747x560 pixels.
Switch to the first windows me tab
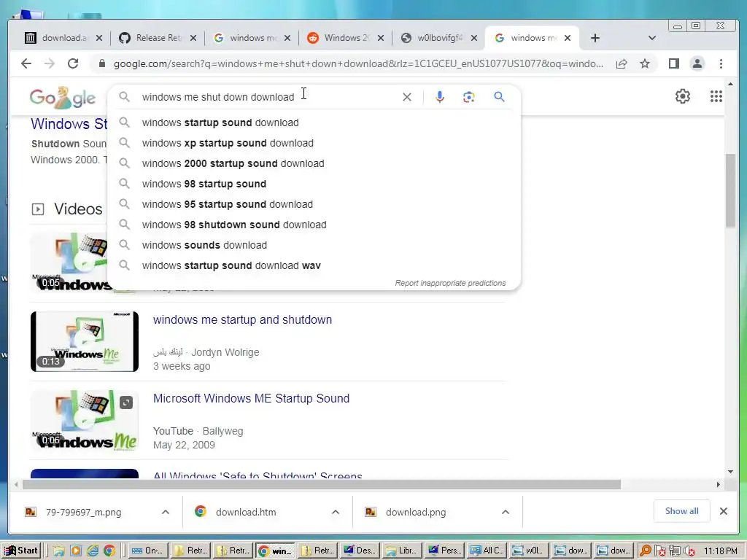tap(252, 38)
